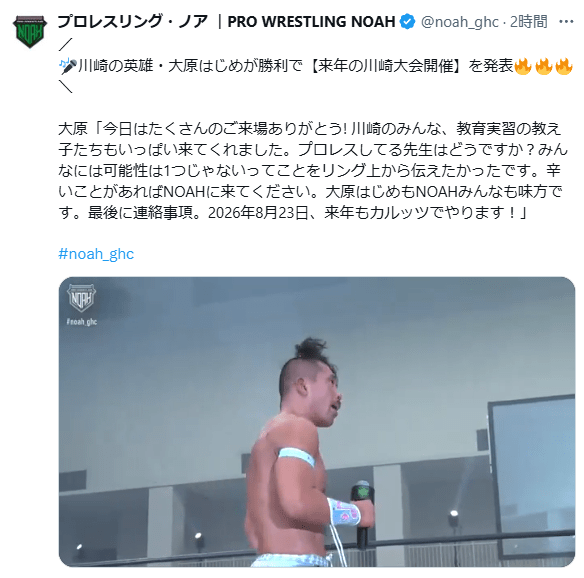Click the middle flame emoji
This screenshot has width=584, height=578.
click(x=544, y=66)
